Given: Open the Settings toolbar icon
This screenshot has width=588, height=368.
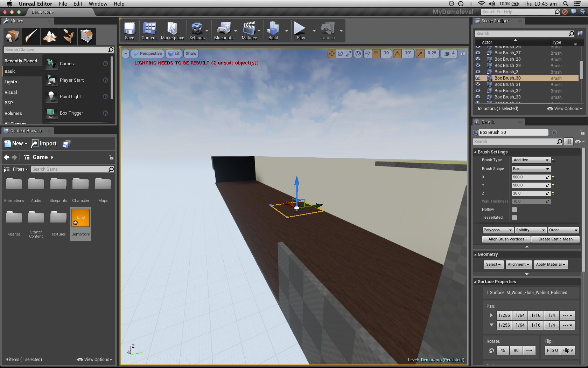Looking at the screenshot, I should (x=197, y=31).
